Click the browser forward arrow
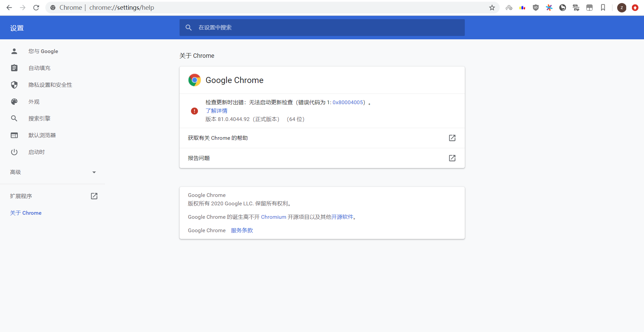Screen dimensions: 644x332 pyautogui.click(x=22, y=7)
